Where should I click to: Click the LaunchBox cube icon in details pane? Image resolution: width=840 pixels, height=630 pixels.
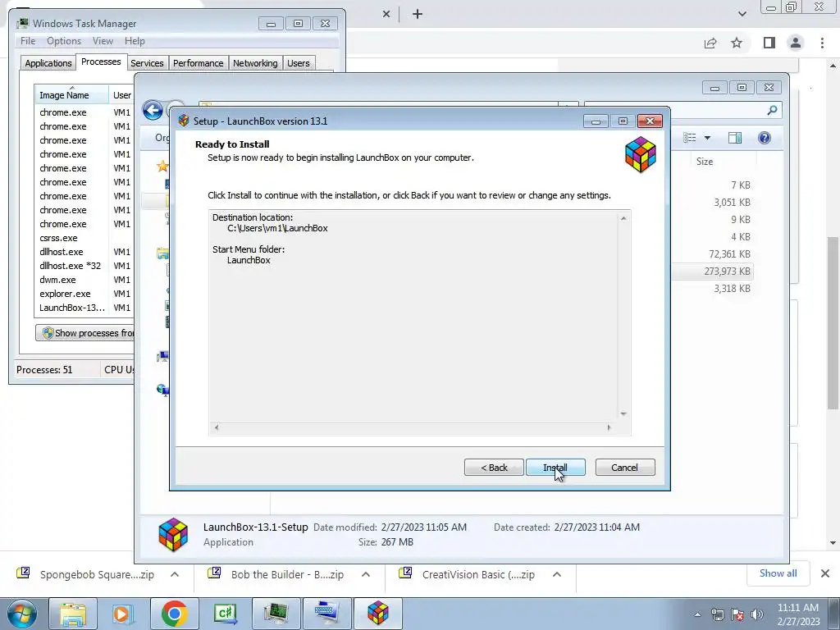[x=173, y=535]
